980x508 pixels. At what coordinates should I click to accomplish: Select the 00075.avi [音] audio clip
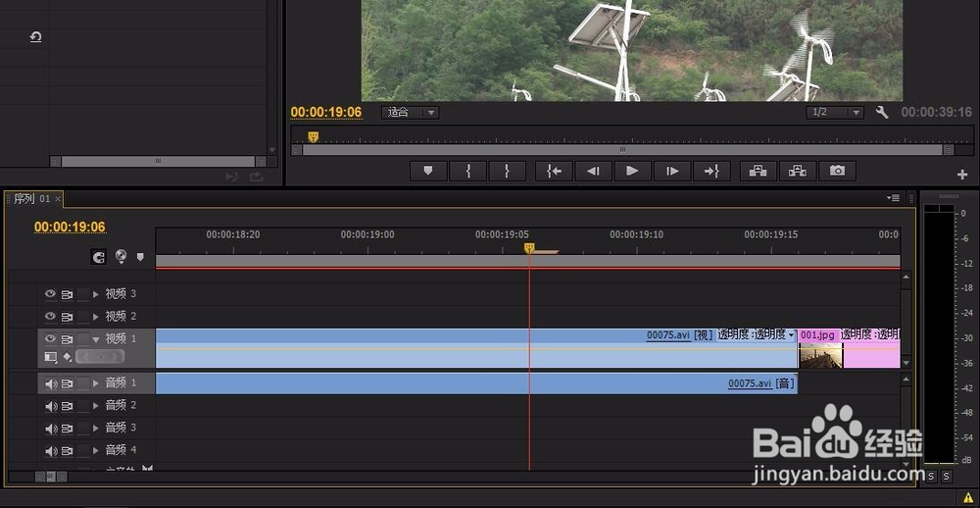pos(476,383)
